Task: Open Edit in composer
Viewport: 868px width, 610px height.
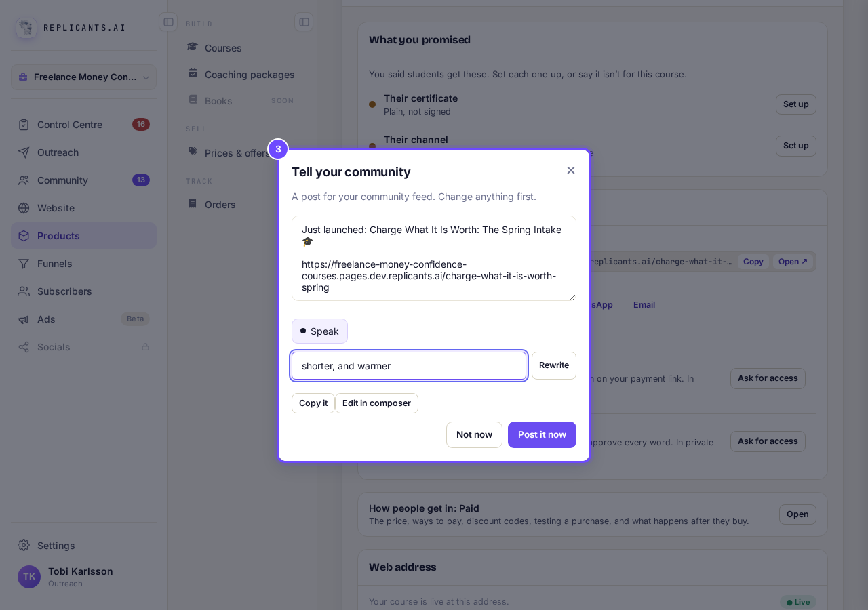Action: tap(376, 403)
